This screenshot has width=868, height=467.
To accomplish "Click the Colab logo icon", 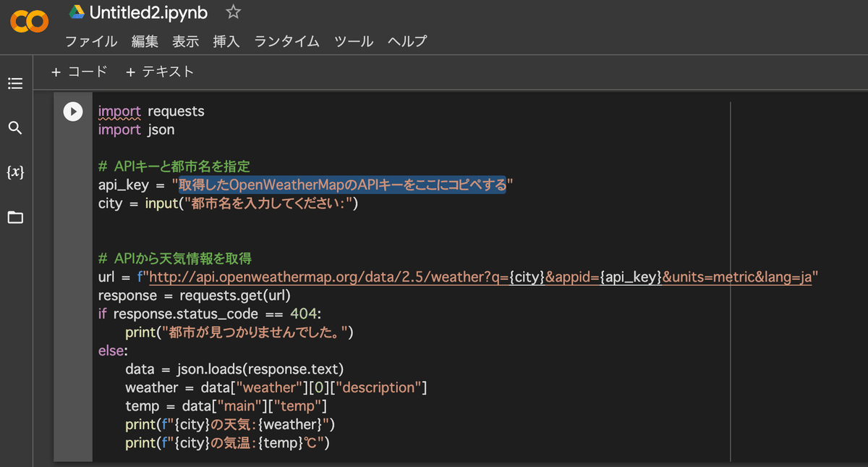I will click(x=29, y=22).
